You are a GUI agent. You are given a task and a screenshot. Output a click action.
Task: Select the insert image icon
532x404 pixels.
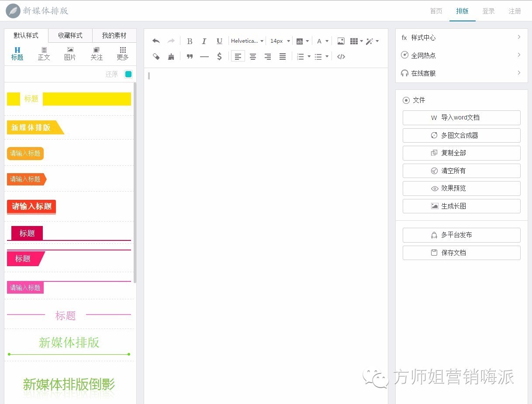(x=340, y=41)
